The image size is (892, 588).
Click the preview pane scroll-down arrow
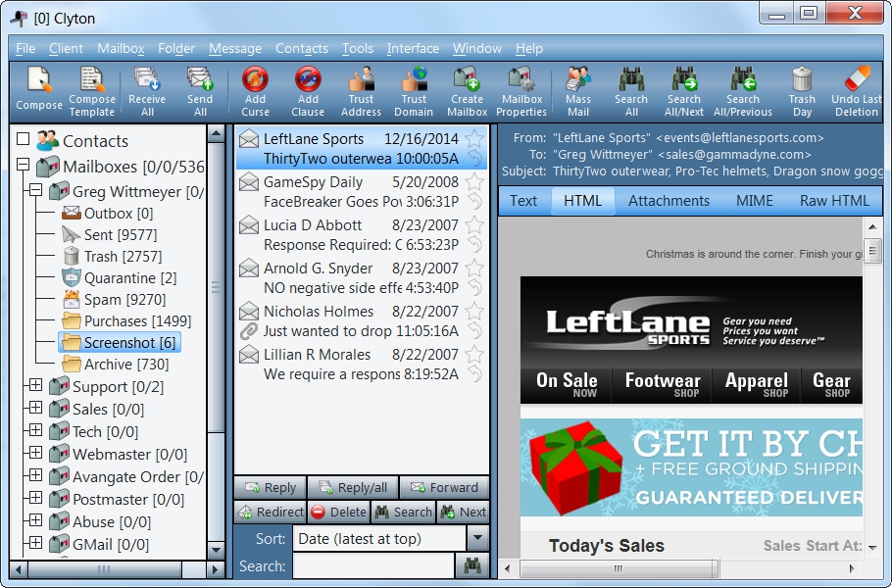tap(872, 547)
